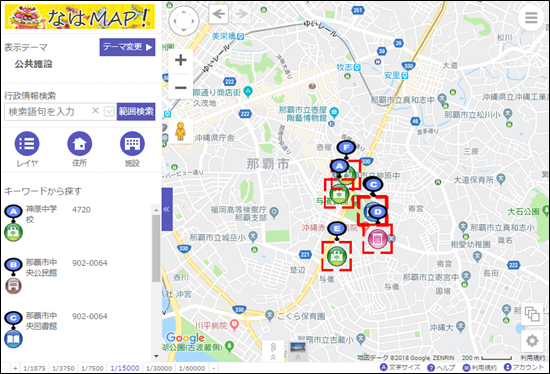This screenshot has height=374, width=550.
Task: Click the results list scroll down arrow
Action: 156,356
